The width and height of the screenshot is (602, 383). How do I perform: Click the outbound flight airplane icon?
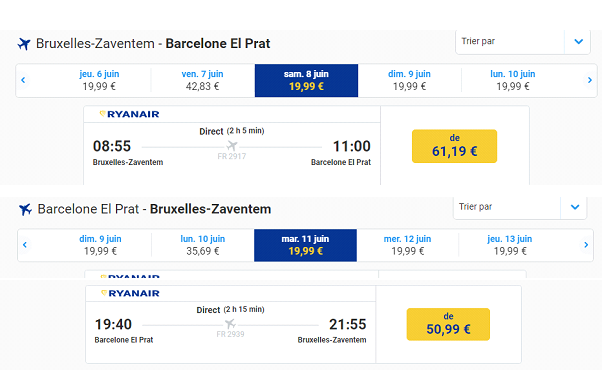pyautogui.click(x=24, y=44)
